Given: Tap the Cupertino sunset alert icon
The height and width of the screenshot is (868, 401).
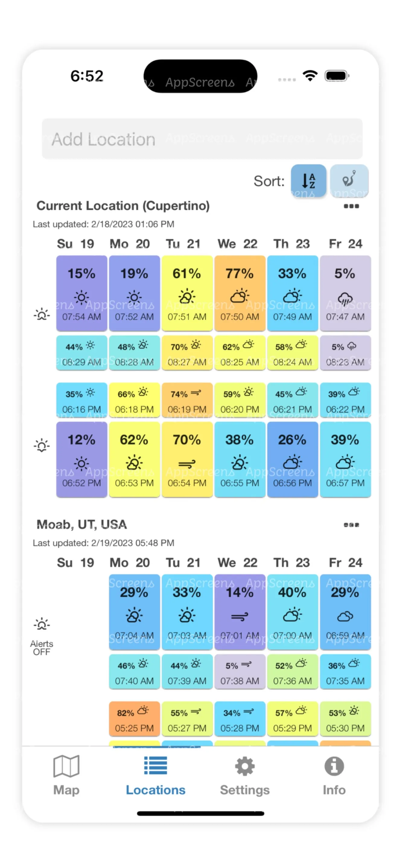Looking at the screenshot, I should point(41,445).
